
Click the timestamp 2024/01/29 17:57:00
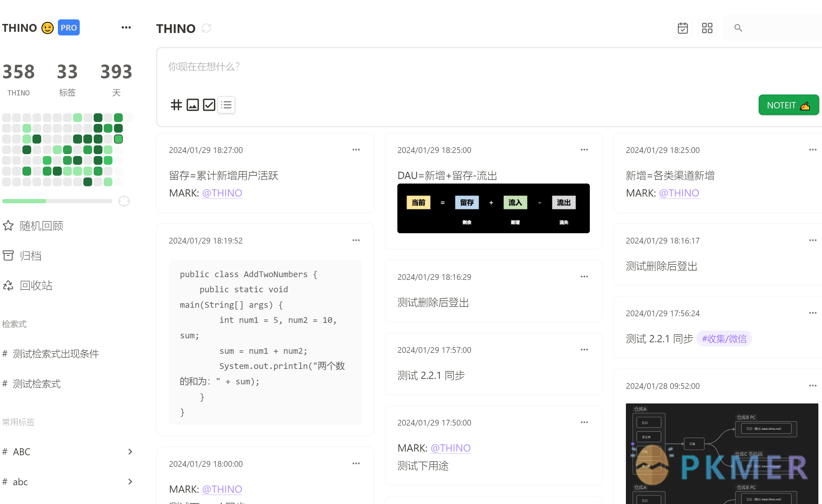click(x=434, y=350)
